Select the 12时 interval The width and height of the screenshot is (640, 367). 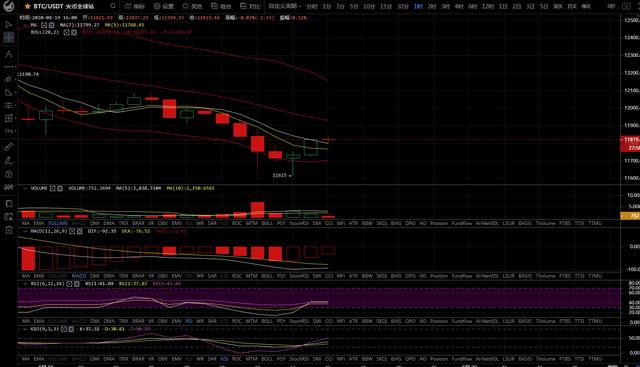[488, 6]
